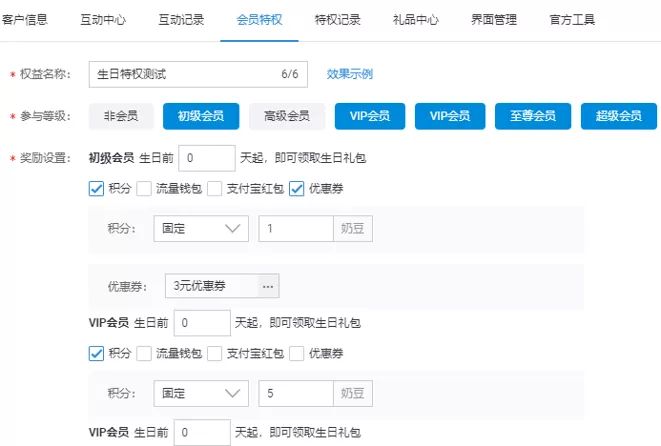This screenshot has height=446, width=661.
Task: Check 支付宝红包 under VIP会员
Action: click(x=214, y=353)
